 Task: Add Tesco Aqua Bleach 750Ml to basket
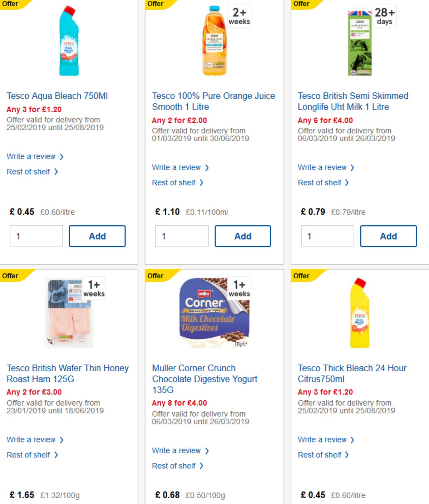[x=97, y=236]
